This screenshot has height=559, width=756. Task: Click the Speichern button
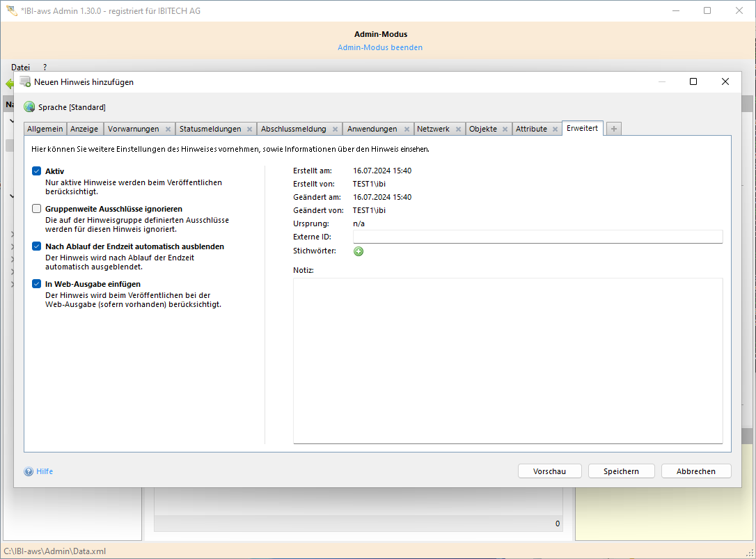621,471
